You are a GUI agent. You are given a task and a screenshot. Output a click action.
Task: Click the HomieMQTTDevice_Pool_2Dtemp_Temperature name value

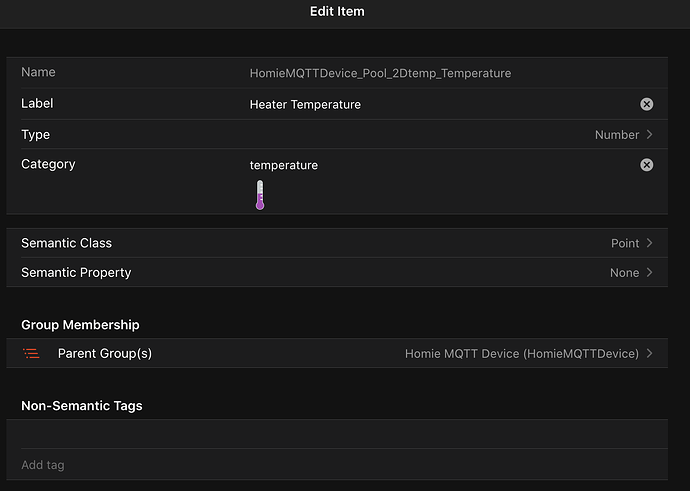pyautogui.click(x=380, y=73)
